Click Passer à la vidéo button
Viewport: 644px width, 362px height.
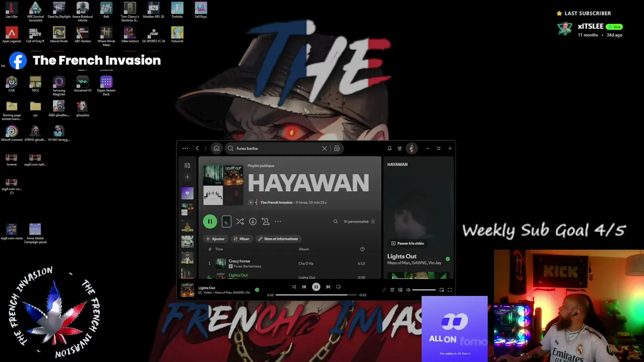408,243
